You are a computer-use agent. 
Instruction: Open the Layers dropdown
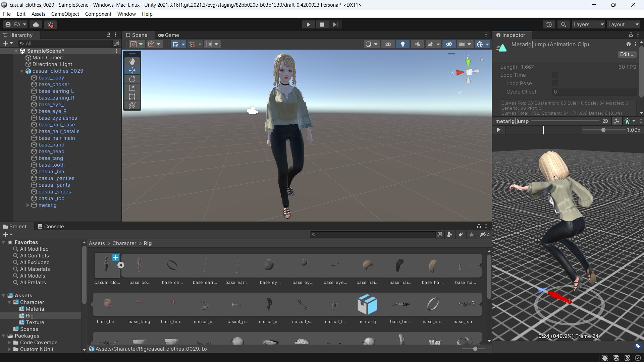pos(588,24)
